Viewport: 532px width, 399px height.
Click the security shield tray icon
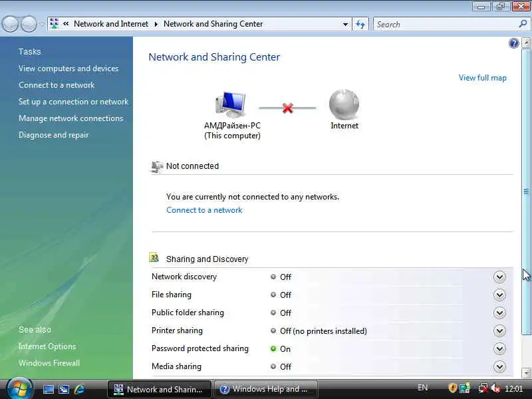coord(452,388)
